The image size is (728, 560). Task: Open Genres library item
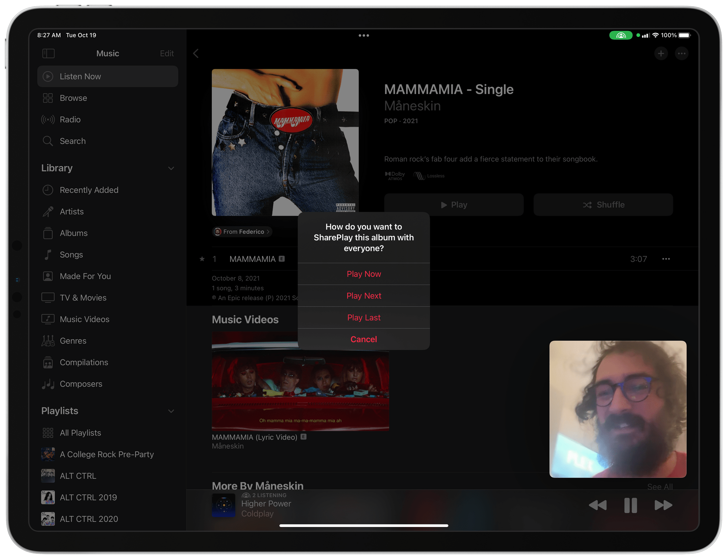(108, 341)
